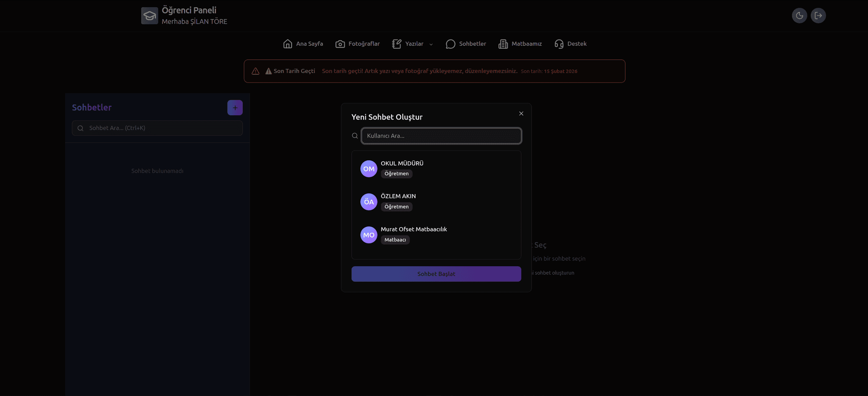The image size is (868, 396).
Task: Expand the Yazılar dropdown chevron
Action: pos(431,44)
